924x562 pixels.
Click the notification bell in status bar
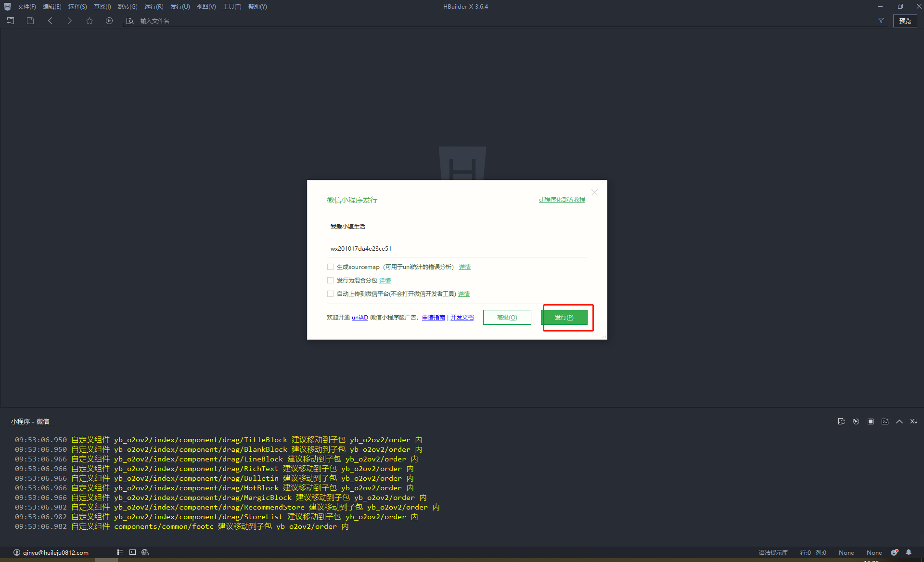[909, 552]
